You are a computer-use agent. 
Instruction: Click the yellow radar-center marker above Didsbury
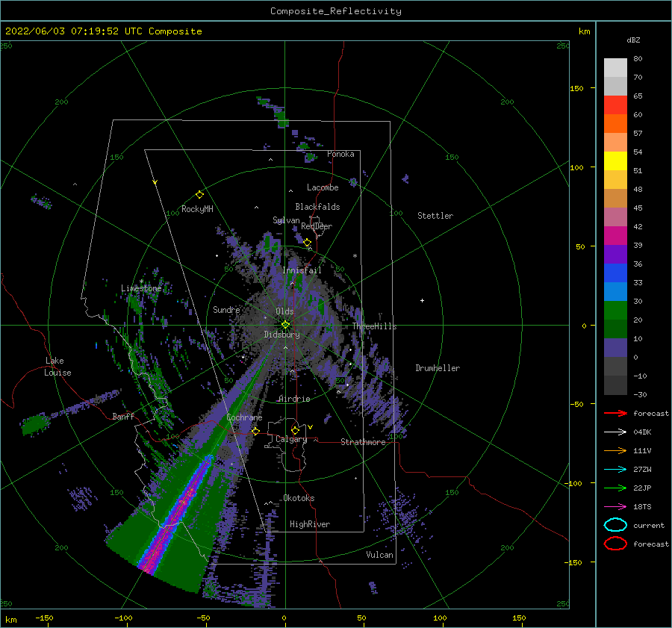(285, 325)
